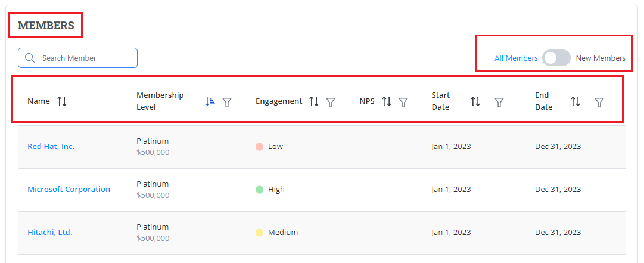This screenshot has height=263, width=644.
Task: Filter by Engagement funnel icon
Action: click(x=331, y=103)
